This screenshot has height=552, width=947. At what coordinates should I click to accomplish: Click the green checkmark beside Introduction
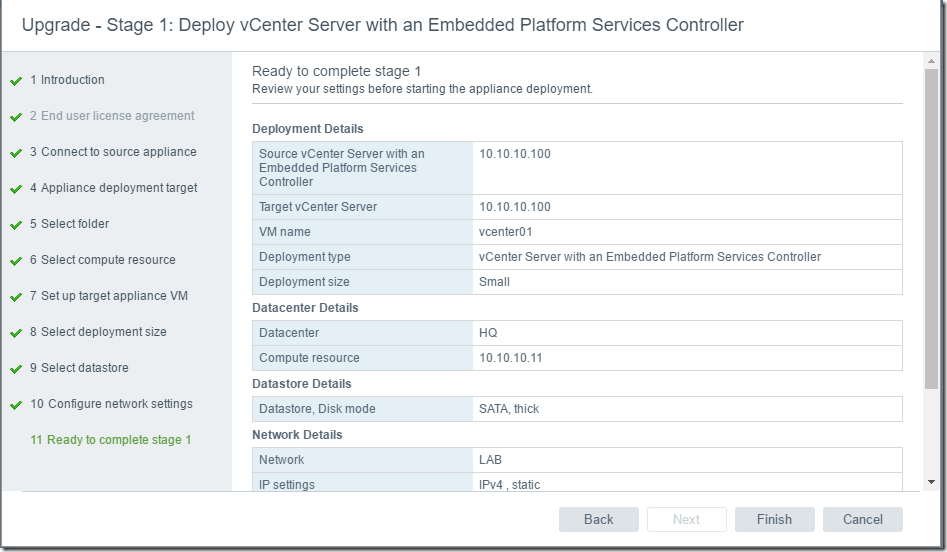(x=16, y=81)
